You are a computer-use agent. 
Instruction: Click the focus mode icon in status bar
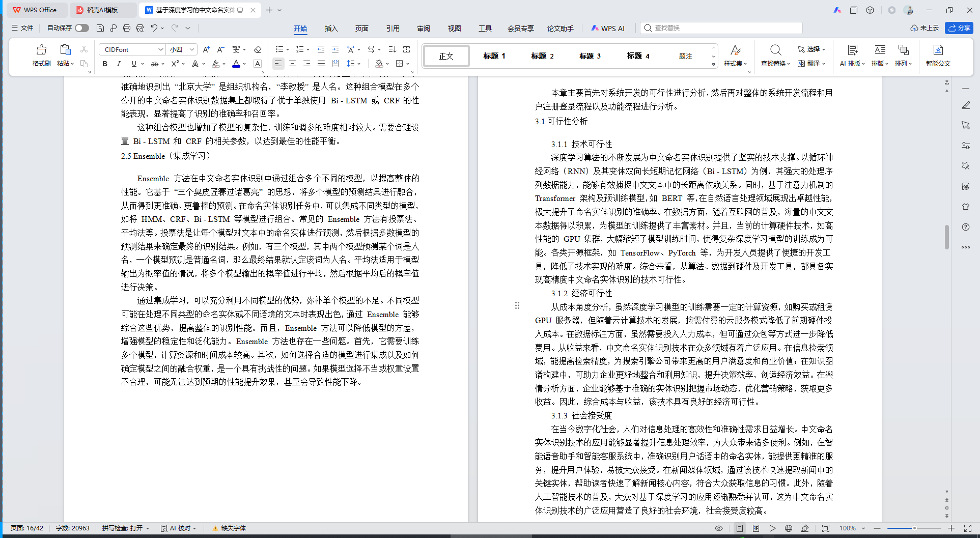pos(826,528)
